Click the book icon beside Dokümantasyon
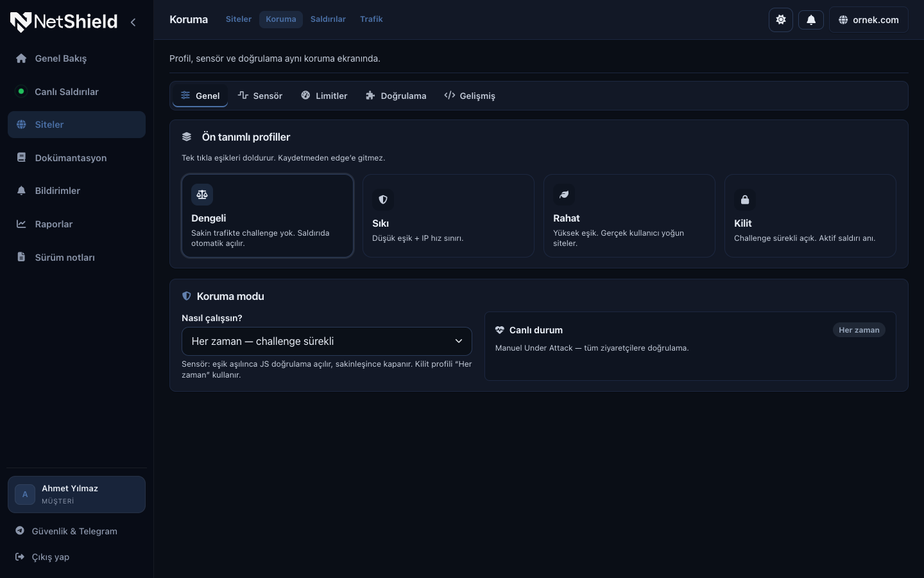The width and height of the screenshot is (924, 578). [x=21, y=157]
